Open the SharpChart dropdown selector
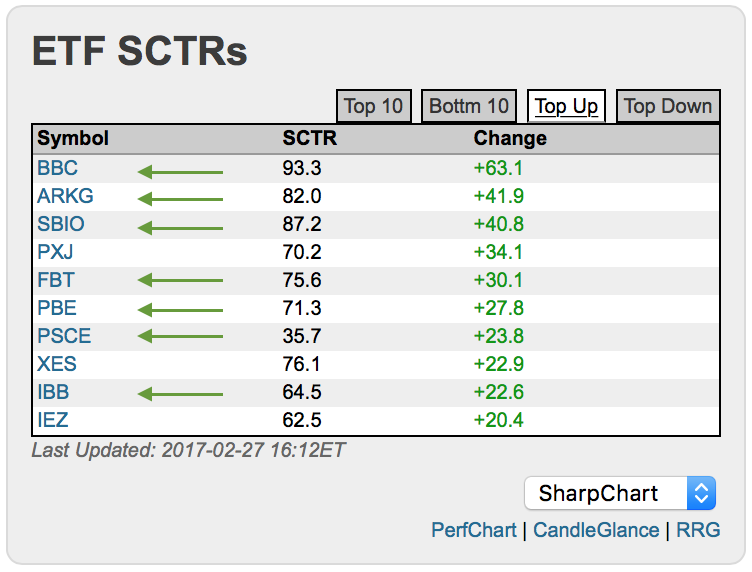The height and width of the screenshot is (572, 752). point(620,493)
